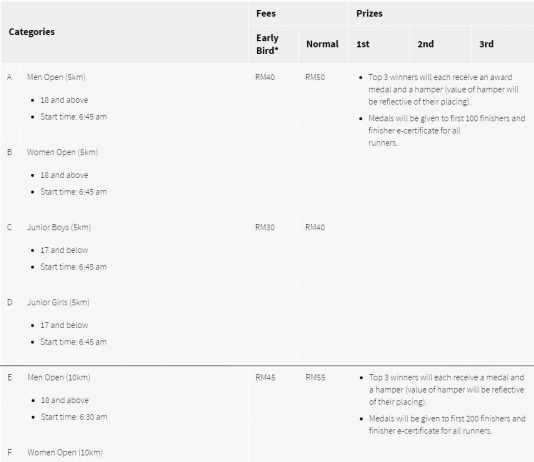Click the 2nd prize column header

426,44
